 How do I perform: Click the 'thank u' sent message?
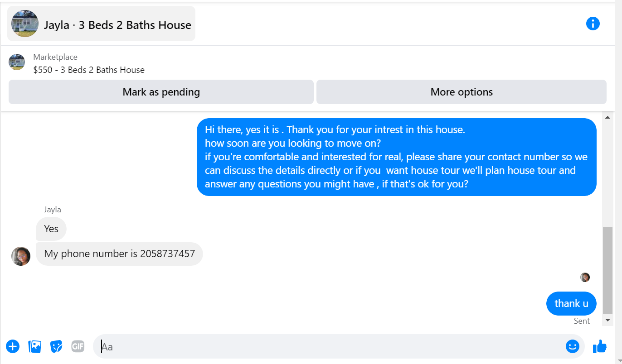571,303
